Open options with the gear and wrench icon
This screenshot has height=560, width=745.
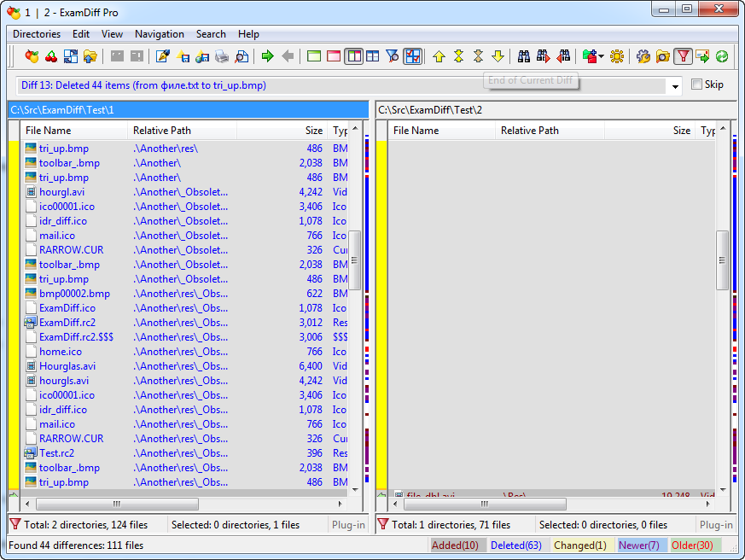[x=643, y=56]
